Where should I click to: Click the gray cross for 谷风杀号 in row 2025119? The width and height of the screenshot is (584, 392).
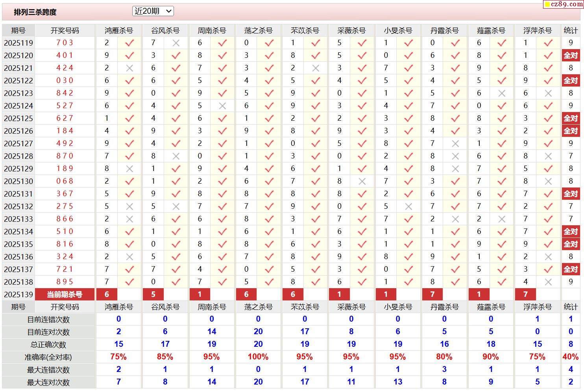176,43
